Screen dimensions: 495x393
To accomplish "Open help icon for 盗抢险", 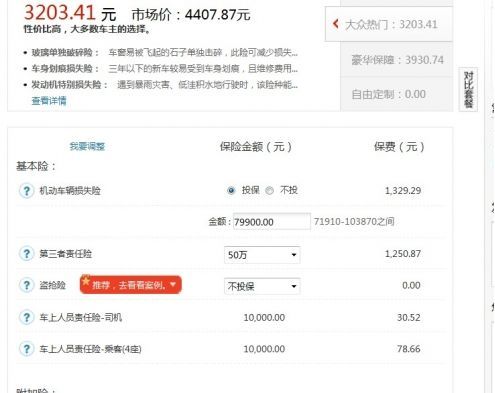I will [x=26, y=285].
